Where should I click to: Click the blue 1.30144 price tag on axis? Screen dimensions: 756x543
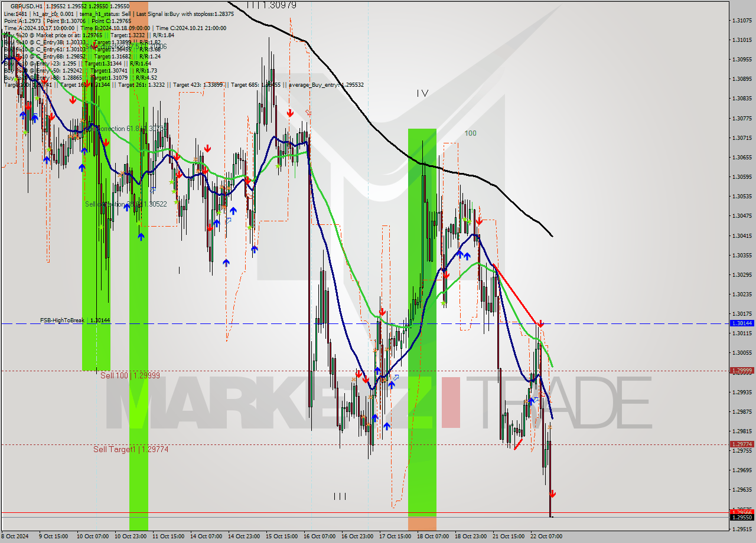[742, 323]
